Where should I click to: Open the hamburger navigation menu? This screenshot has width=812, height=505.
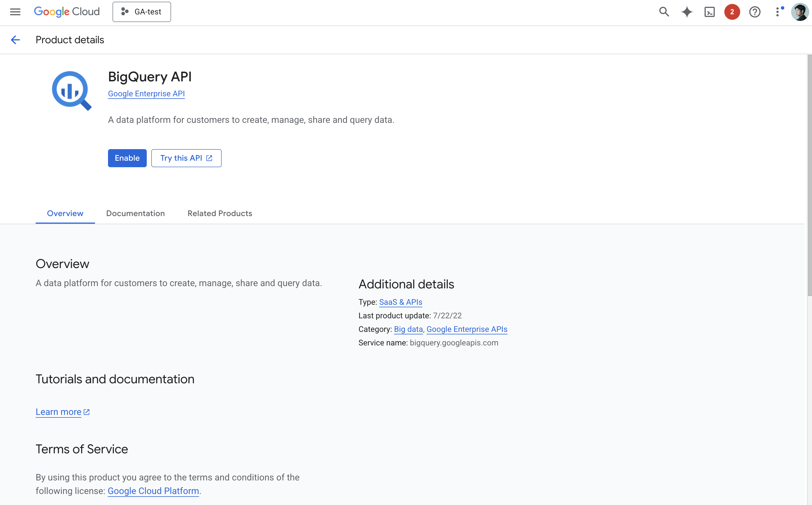[15, 12]
